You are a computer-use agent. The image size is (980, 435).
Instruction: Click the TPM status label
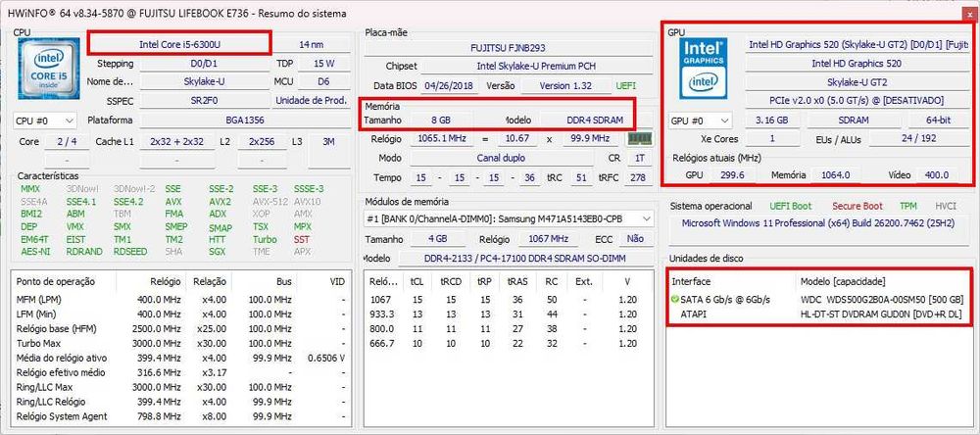point(908,206)
